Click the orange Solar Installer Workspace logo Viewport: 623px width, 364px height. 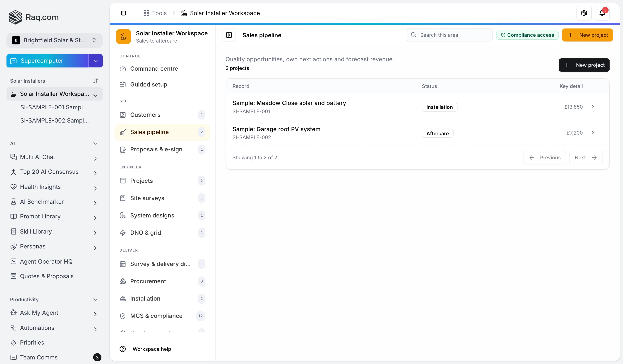click(x=123, y=37)
